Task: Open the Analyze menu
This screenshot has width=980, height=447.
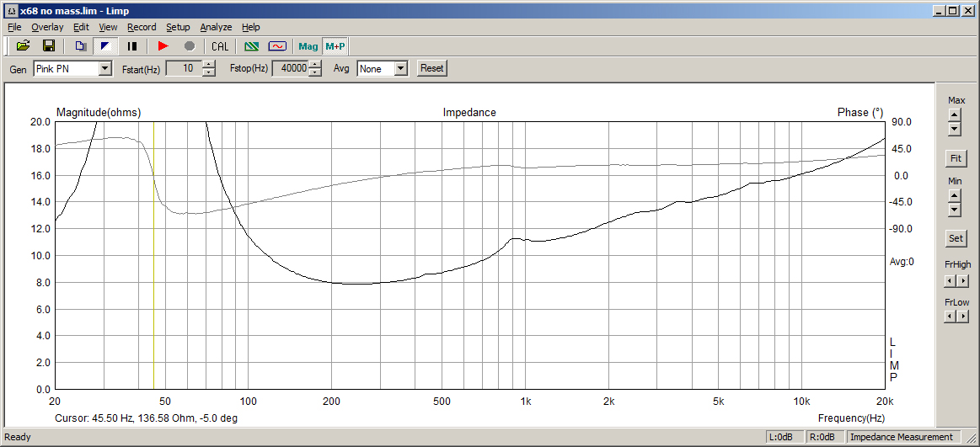Action: click(x=216, y=27)
